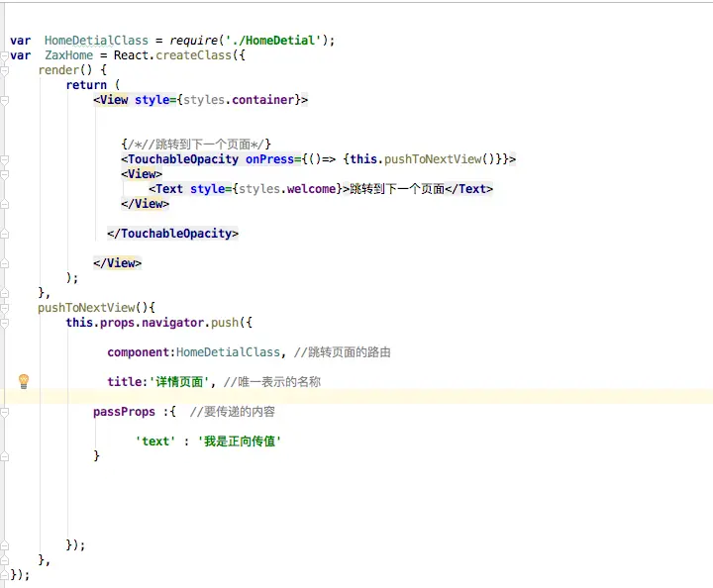The height and width of the screenshot is (588, 713).
Task: Collapse the render() method fold marker
Action: coord(4,70)
